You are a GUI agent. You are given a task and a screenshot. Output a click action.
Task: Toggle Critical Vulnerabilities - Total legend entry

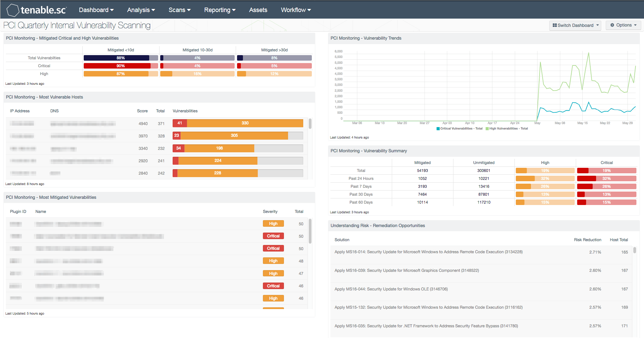[x=460, y=129]
